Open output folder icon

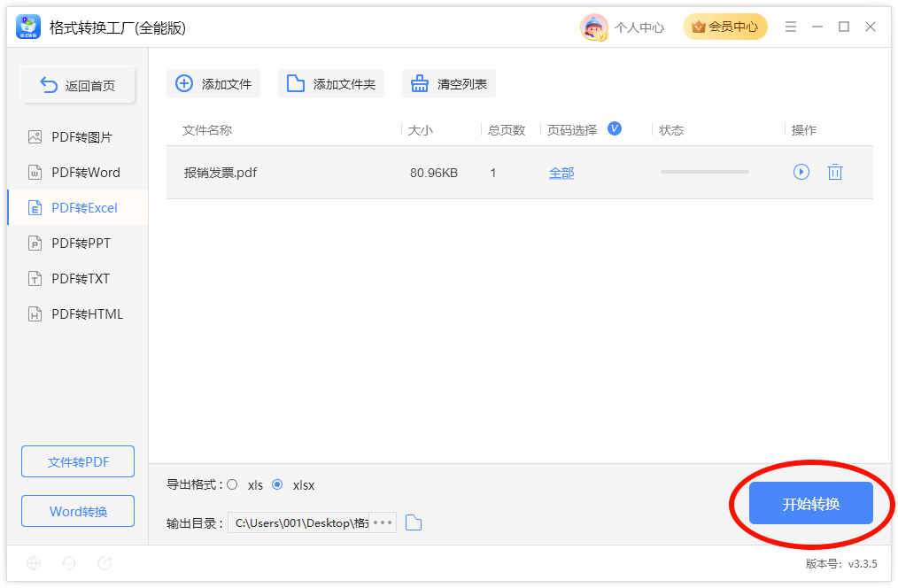pyautogui.click(x=414, y=522)
